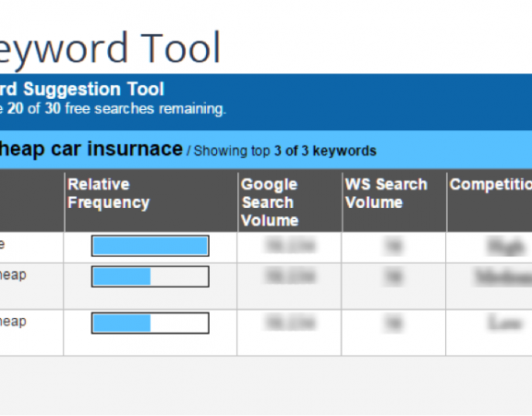Click the second row's half-filled frequency bar
The width and height of the screenshot is (532, 416).
click(x=151, y=276)
